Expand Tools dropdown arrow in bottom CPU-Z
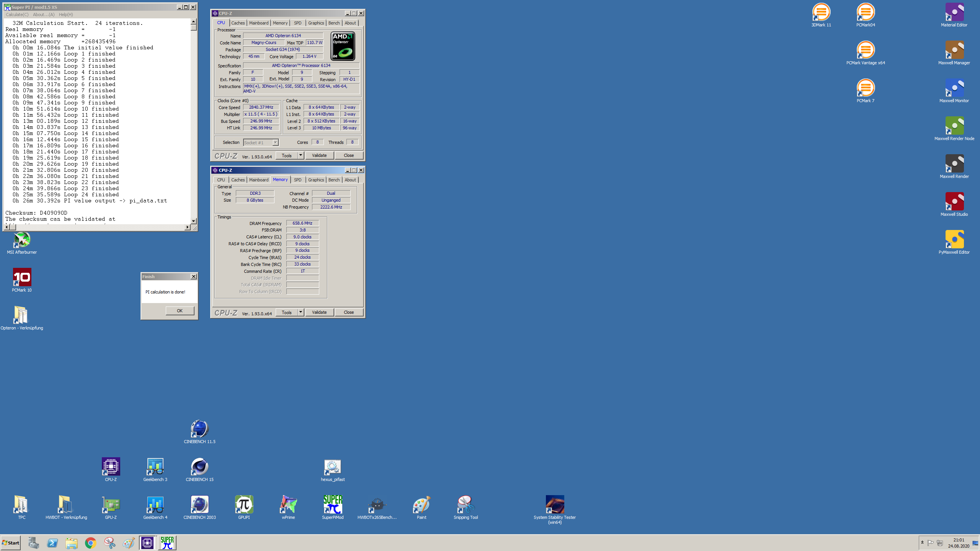Viewport: 980px width, 551px height. pyautogui.click(x=301, y=312)
